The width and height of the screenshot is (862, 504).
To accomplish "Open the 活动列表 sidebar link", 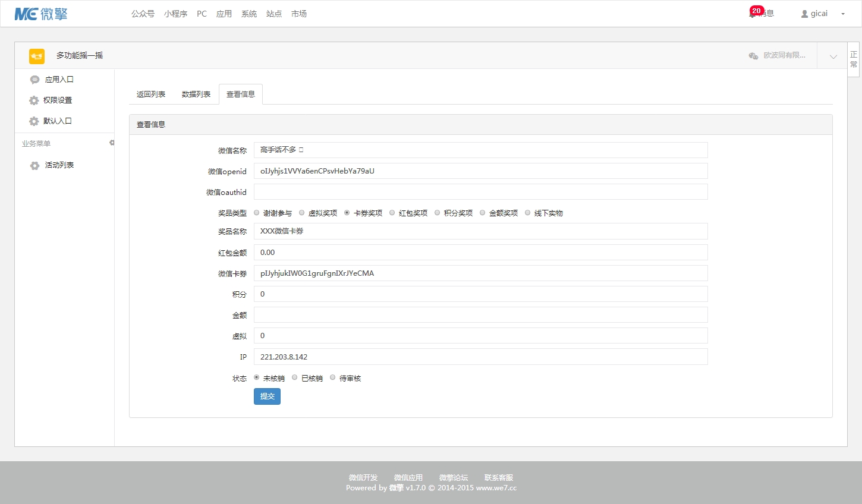I will [59, 165].
